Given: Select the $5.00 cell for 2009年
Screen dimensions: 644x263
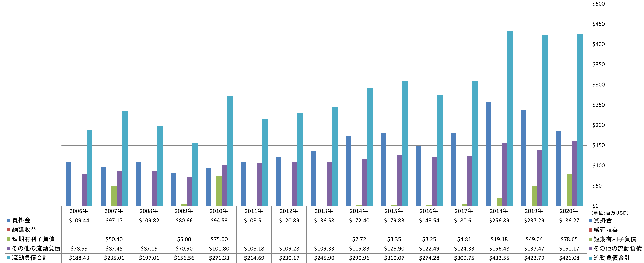Looking at the screenshot, I should (184, 239).
